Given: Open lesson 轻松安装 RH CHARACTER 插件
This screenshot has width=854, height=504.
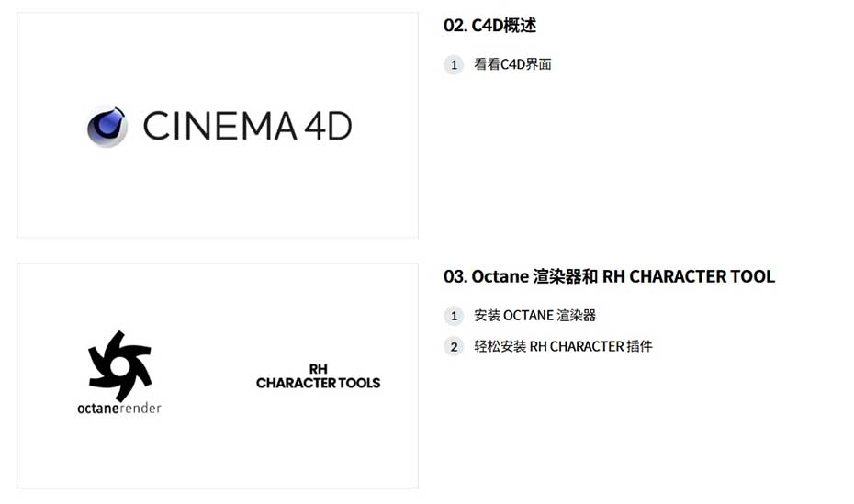Looking at the screenshot, I should tap(563, 346).
